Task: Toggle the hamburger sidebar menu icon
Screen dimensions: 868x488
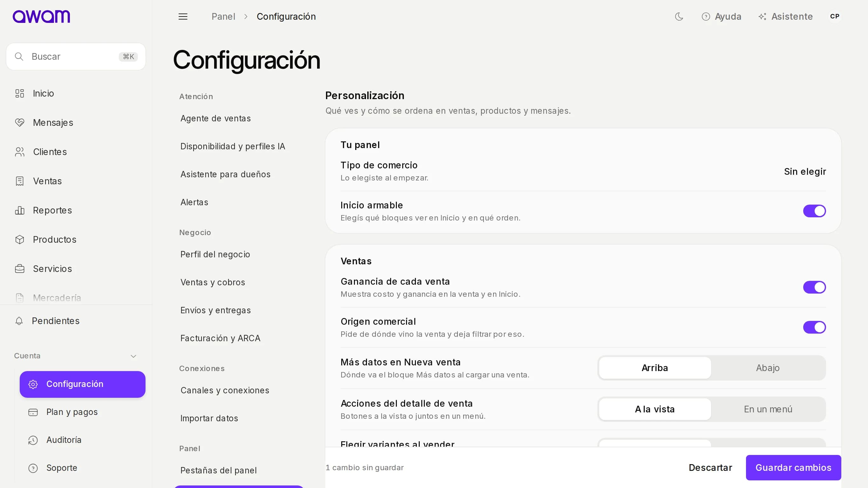Action: click(x=183, y=17)
